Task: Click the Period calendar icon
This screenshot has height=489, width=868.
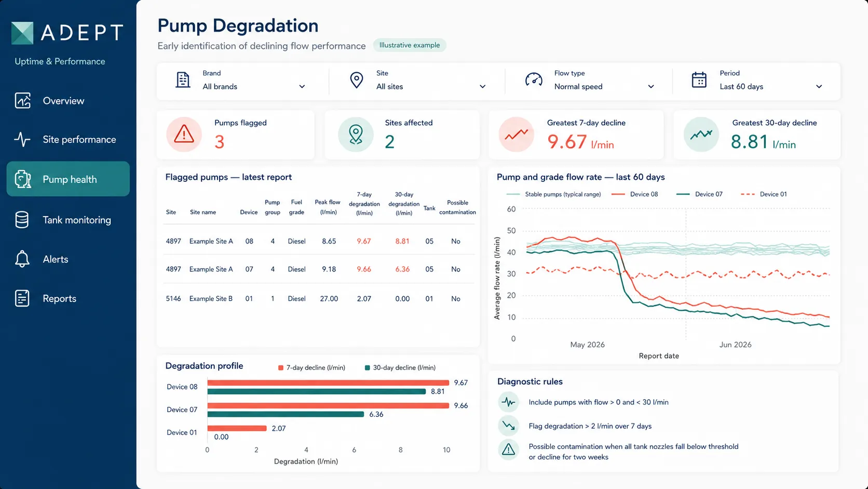Action: (x=699, y=80)
